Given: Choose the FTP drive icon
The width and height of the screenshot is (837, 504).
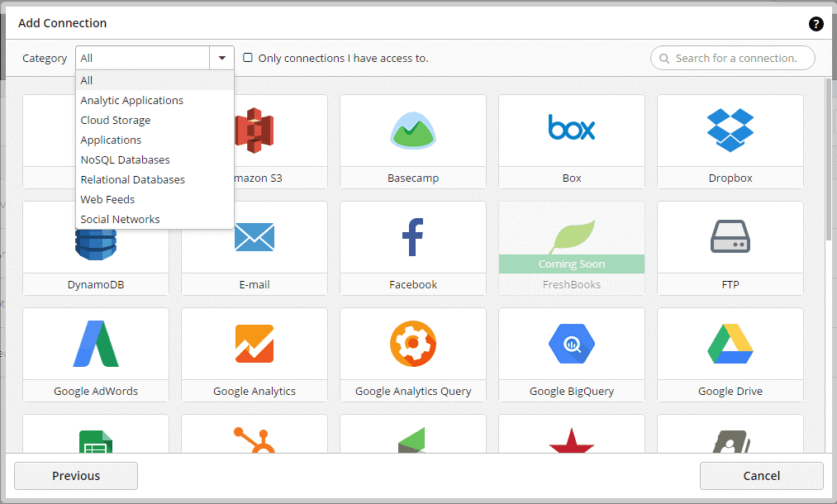Looking at the screenshot, I should pyautogui.click(x=730, y=236).
